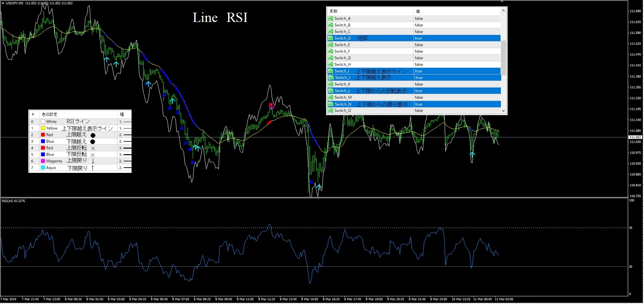Click the Switch_H variable icon

tap(331, 64)
